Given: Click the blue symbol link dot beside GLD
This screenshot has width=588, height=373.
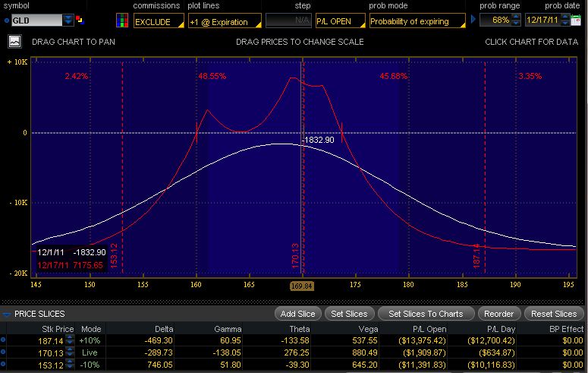Looking at the screenshot, I should point(6,21).
